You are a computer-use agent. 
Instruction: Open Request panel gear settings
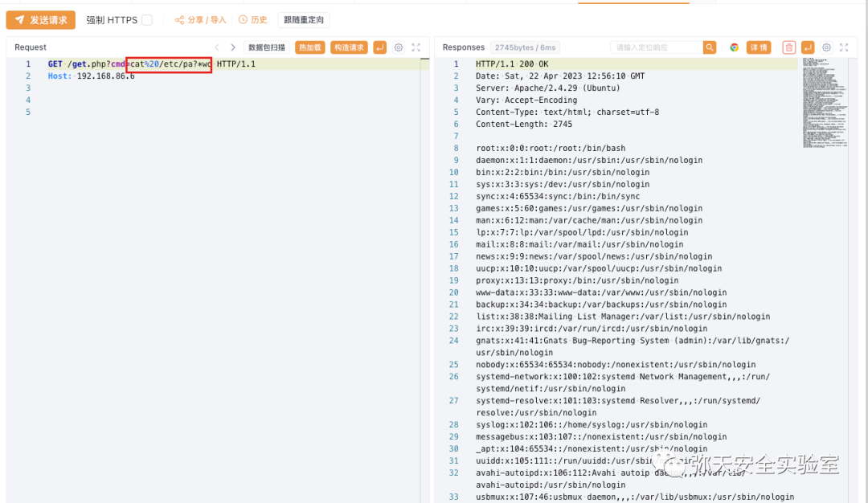[x=399, y=47]
